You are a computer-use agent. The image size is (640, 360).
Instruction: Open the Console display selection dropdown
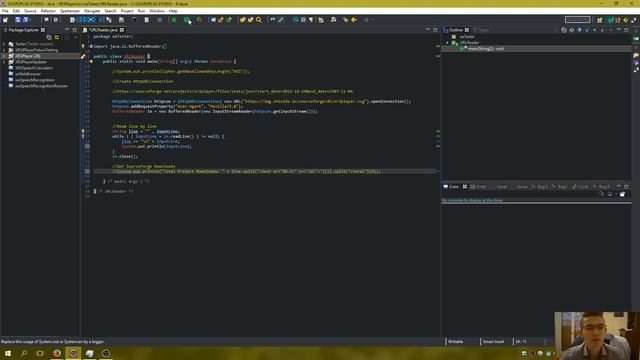coord(616,194)
